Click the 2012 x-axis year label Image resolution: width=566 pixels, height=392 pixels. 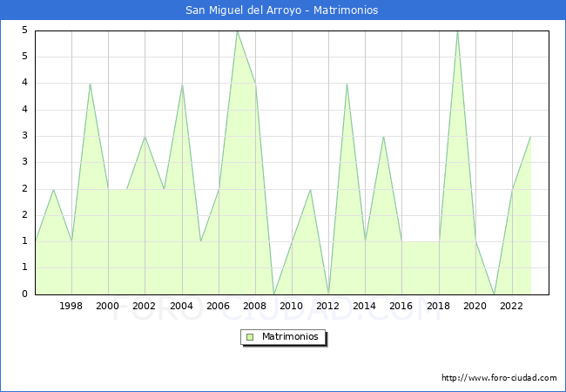click(328, 306)
